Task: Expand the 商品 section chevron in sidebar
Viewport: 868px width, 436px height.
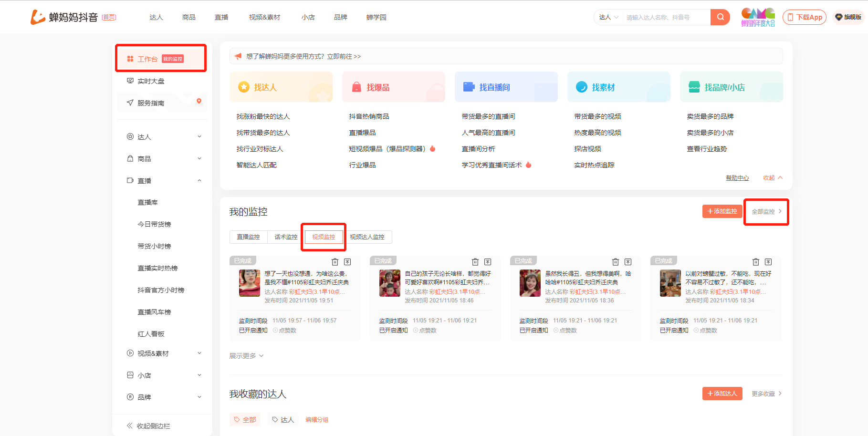Action: pyautogui.click(x=199, y=159)
